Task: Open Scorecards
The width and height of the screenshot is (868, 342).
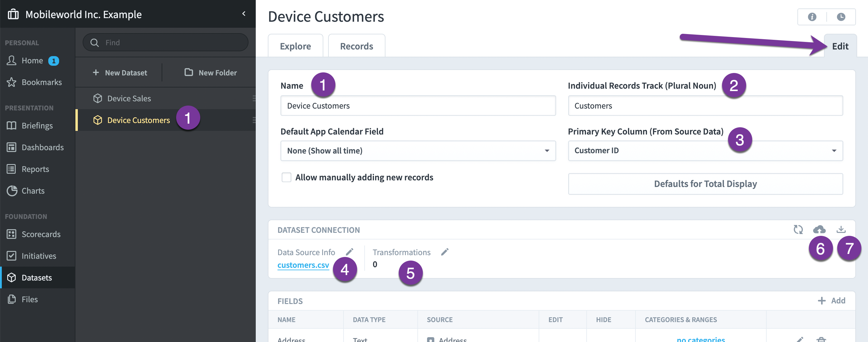Action: click(x=37, y=234)
